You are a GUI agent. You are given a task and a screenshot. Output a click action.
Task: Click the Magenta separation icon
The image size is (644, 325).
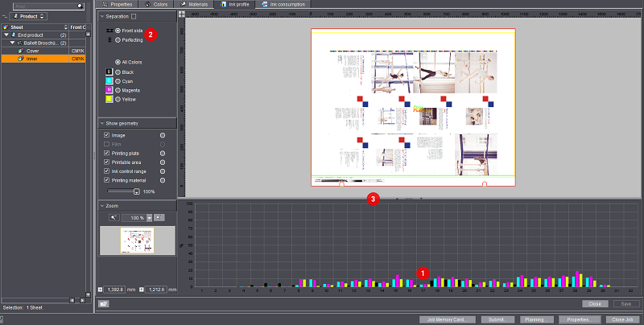pos(109,90)
